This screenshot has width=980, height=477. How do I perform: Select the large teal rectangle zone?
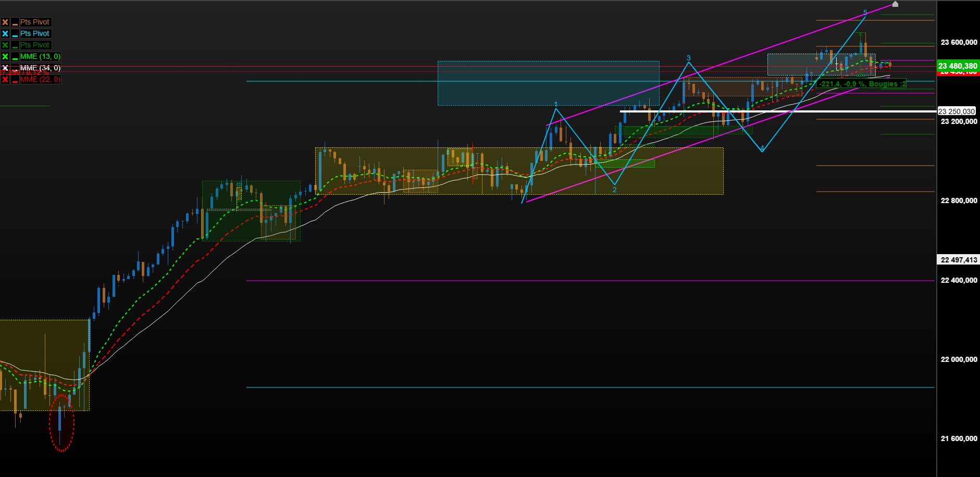pos(548,83)
